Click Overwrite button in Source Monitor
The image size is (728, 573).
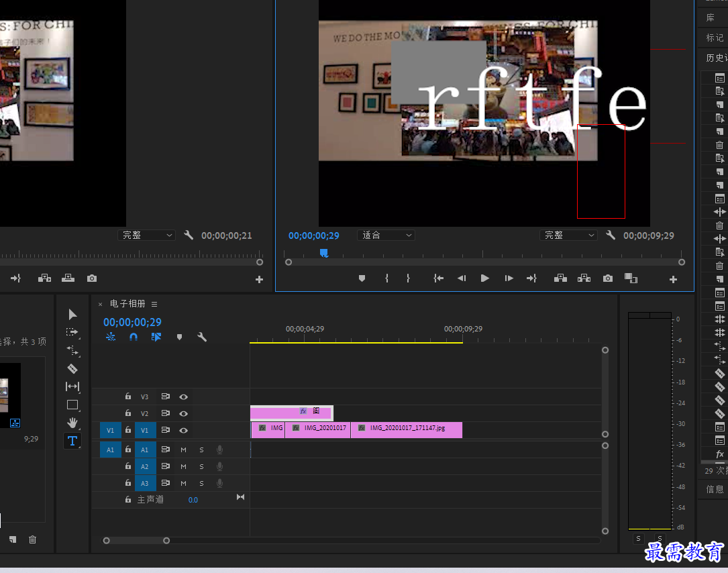(x=68, y=278)
